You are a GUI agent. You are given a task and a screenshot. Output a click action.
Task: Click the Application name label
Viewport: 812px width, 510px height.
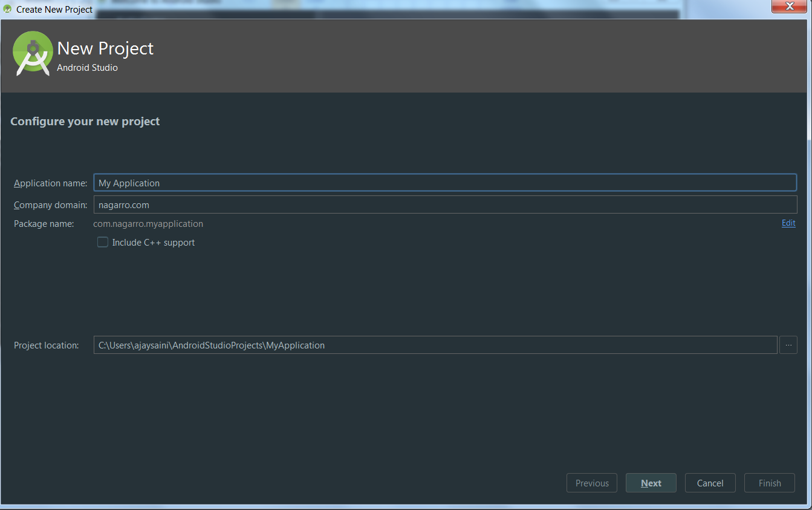tap(51, 183)
